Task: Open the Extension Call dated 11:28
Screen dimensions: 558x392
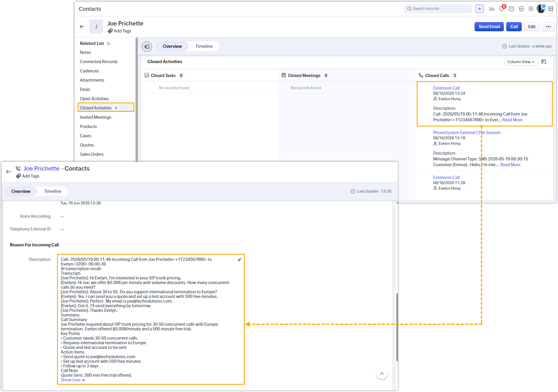Action: coord(446,177)
